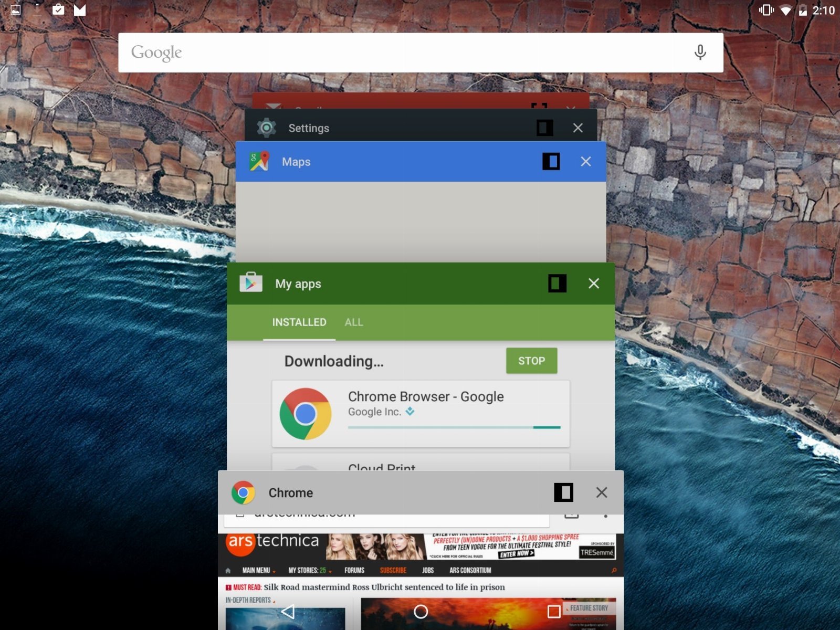Click the Chrome download progress bar
840x630 pixels.
[x=454, y=427]
